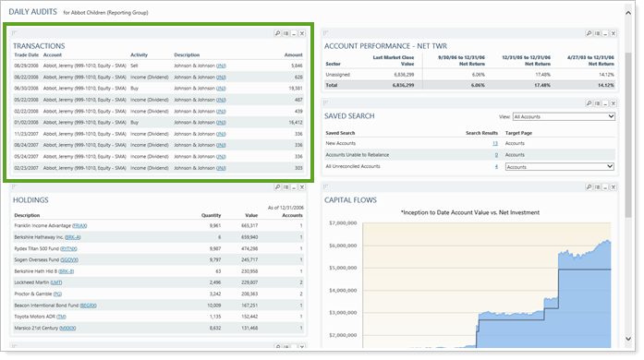
Task: Collapse the Capital Flows panel
Action: coord(605,187)
